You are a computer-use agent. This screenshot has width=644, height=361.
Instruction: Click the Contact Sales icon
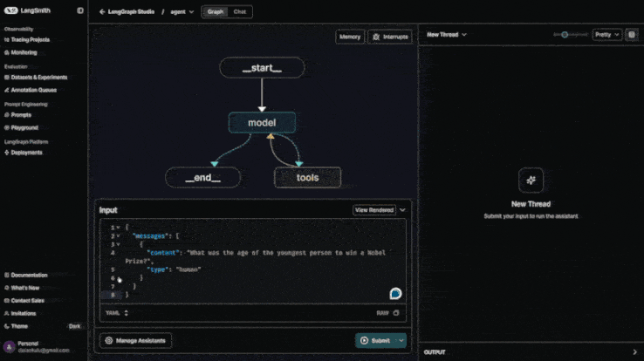click(7, 301)
